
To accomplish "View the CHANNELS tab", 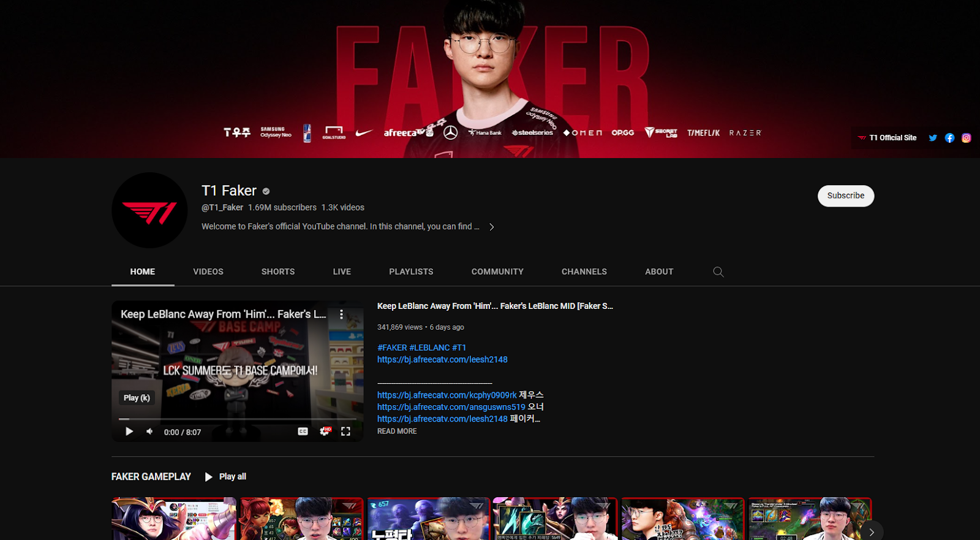I will click(x=584, y=272).
